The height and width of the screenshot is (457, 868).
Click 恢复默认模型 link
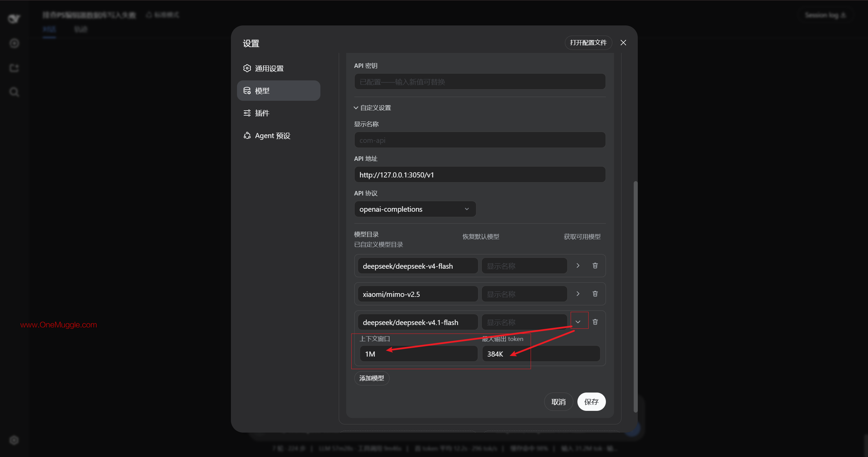481,236
